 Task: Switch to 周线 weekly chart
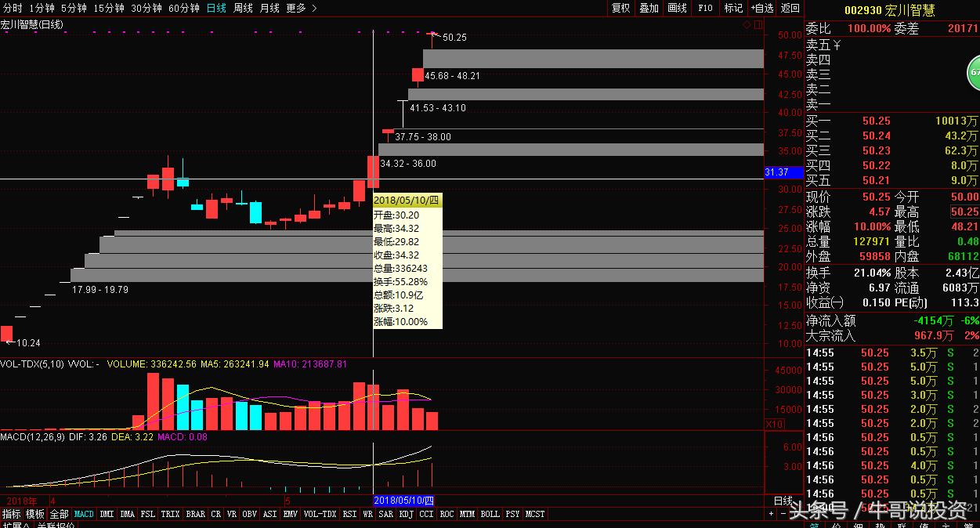click(x=243, y=8)
